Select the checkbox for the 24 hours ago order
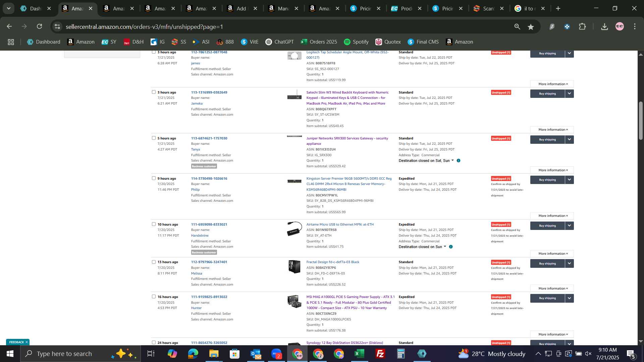The width and height of the screenshot is (644, 362). (154, 342)
